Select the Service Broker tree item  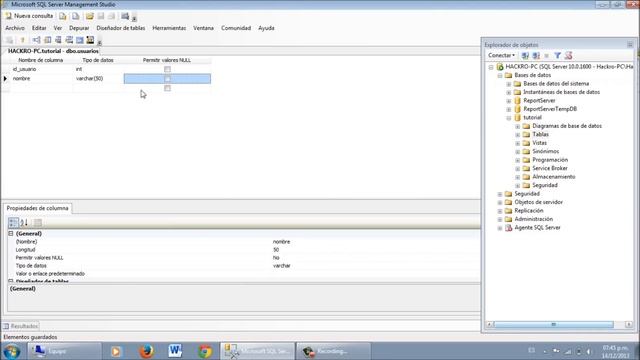tap(550, 168)
